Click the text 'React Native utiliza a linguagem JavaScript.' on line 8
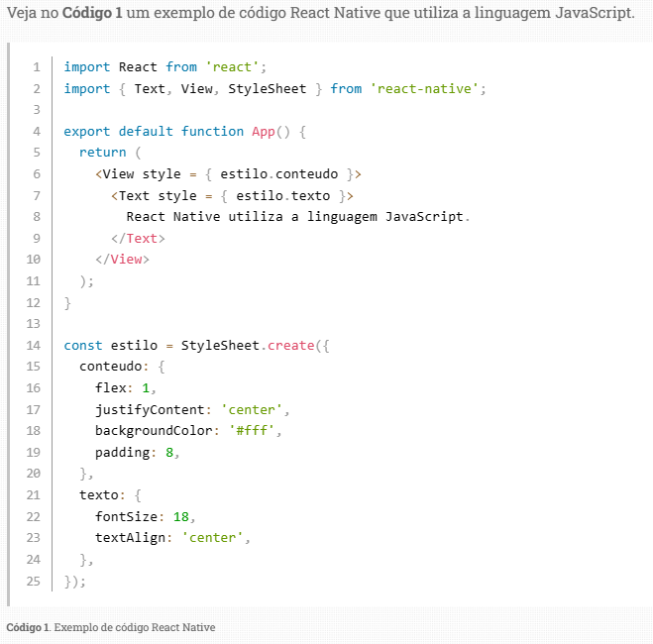653x644 pixels. [x=297, y=216]
